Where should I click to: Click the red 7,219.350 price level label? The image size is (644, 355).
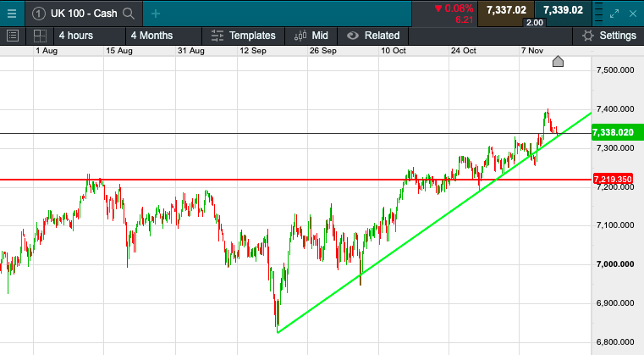click(x=614, y=180)
